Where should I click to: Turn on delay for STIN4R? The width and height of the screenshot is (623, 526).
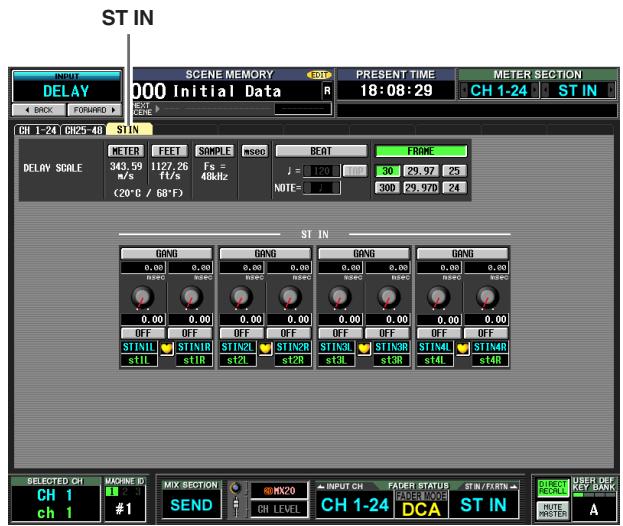pos(486,333)
